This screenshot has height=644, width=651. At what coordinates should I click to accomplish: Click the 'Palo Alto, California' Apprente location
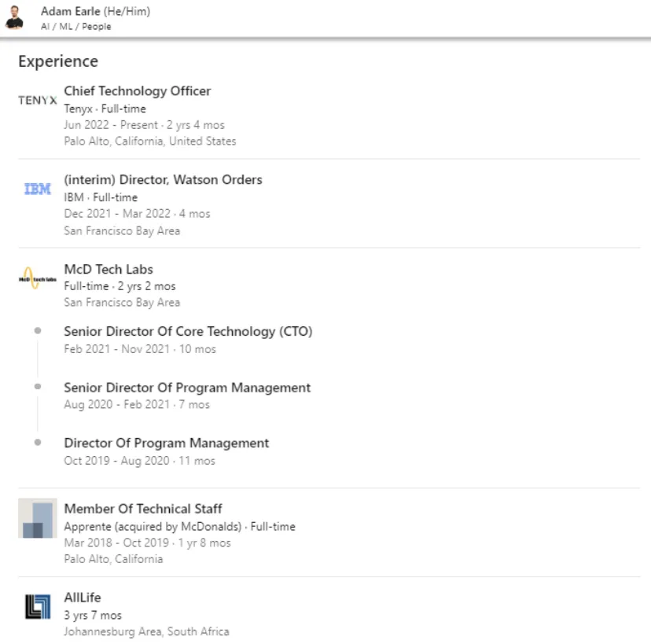[x=113, y=559]
